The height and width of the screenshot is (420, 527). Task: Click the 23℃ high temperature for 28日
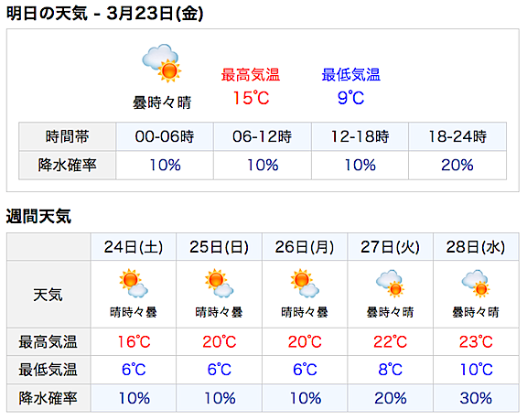[x=476, y=341]
